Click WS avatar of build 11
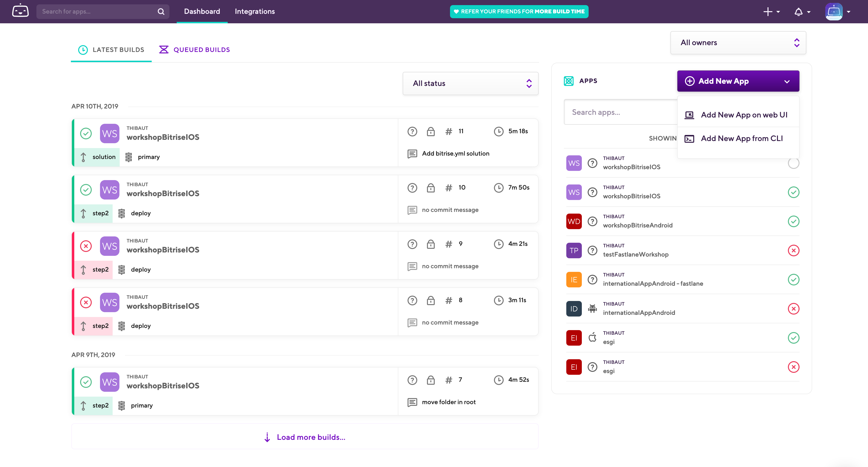 109,133
